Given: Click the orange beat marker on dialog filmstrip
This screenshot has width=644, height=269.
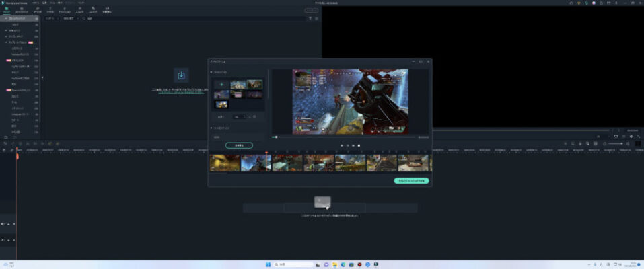Looking at the screenshot, I should [x=266, y=153].
